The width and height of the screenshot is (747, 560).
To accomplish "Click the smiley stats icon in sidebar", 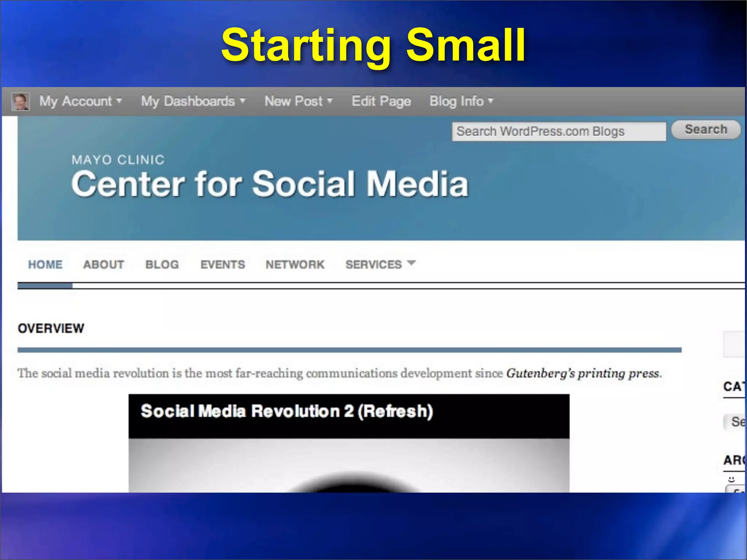I will point(731,479).
